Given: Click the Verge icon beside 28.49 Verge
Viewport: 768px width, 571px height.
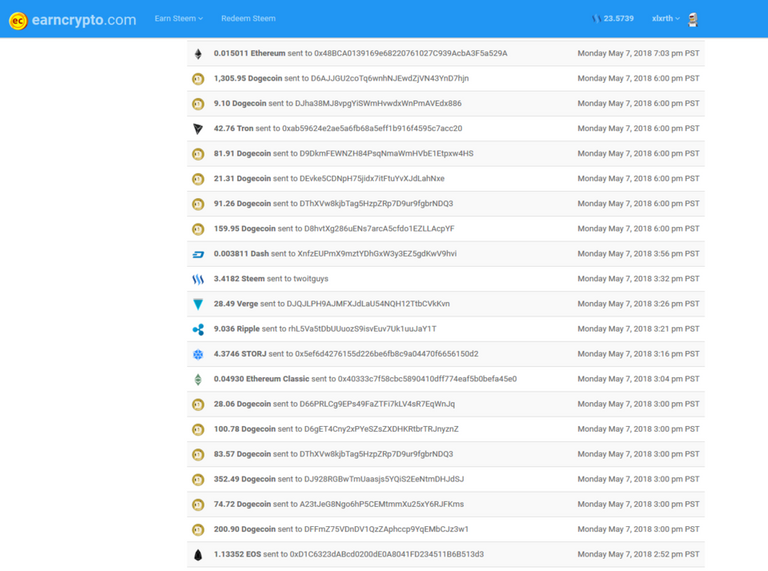Looking at the screenshot, I should 198,304.
